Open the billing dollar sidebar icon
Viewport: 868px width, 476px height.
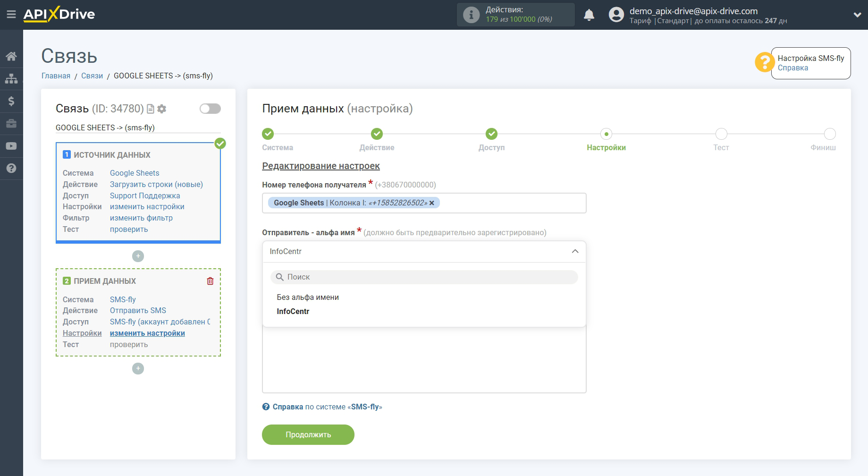coord(11,101)
